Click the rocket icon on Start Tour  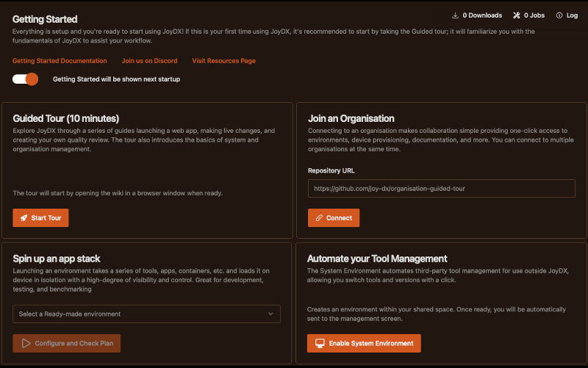(x=24, y=218)
